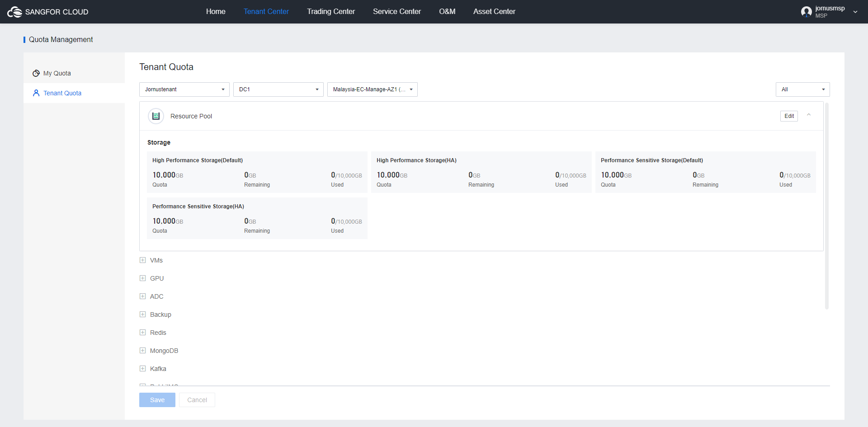This screenshot has width=868, height=427.
Task: Open the DC1 datacenter dropdown
Action: pos(278,89)
